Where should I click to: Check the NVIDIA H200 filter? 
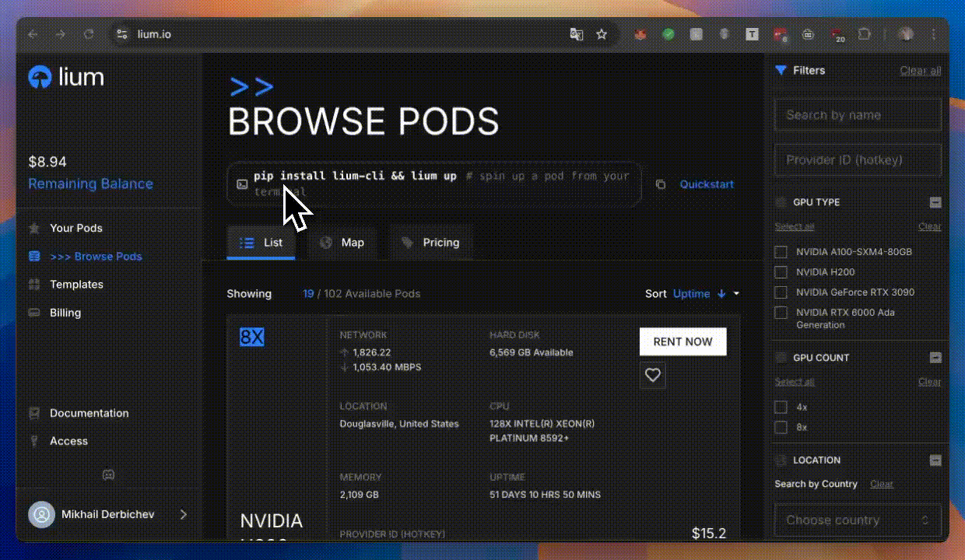point(781,272)
